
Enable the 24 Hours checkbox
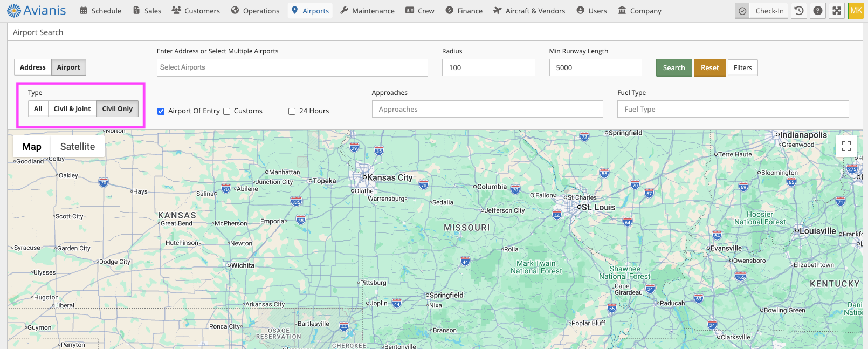292,111
